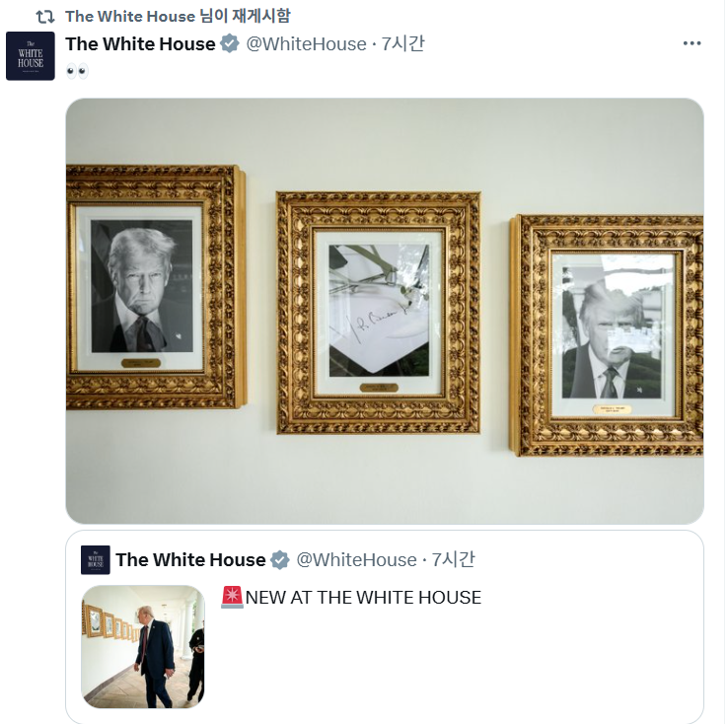The width and height of the screenshot is (728, 724).
Task: Open the quoted post's 7시간 timestamp
Action: click(x=453, y=559)
